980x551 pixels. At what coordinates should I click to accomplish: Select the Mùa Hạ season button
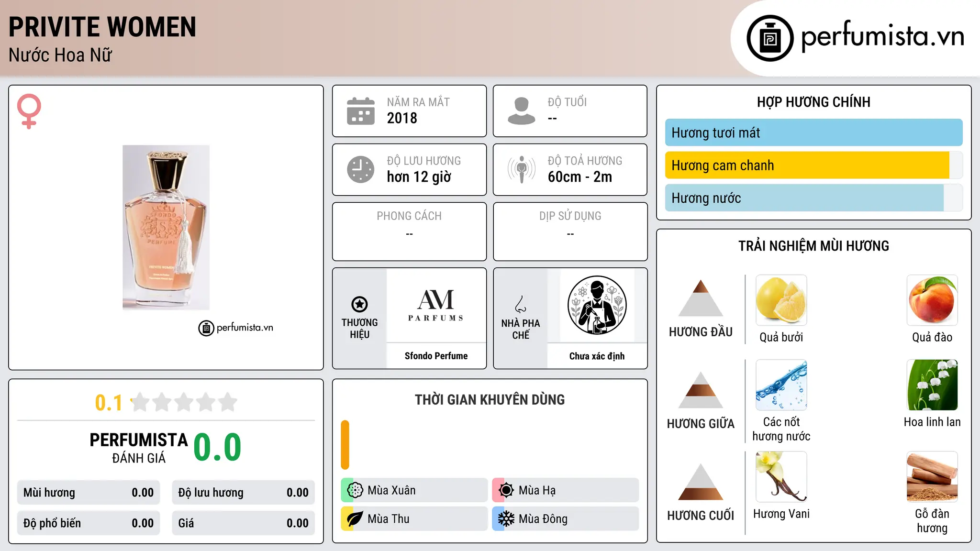coord(565,490)
